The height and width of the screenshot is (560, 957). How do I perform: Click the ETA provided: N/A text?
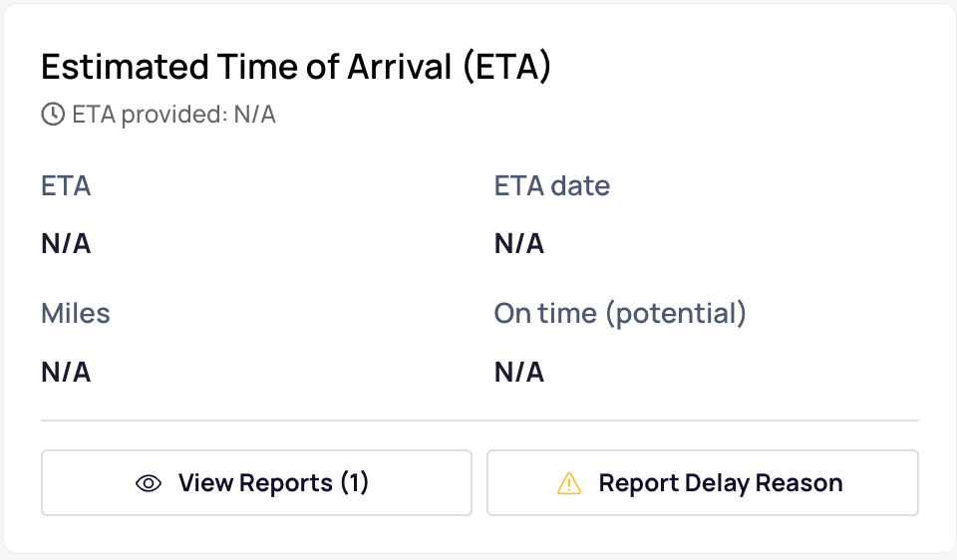coord(173,115)
